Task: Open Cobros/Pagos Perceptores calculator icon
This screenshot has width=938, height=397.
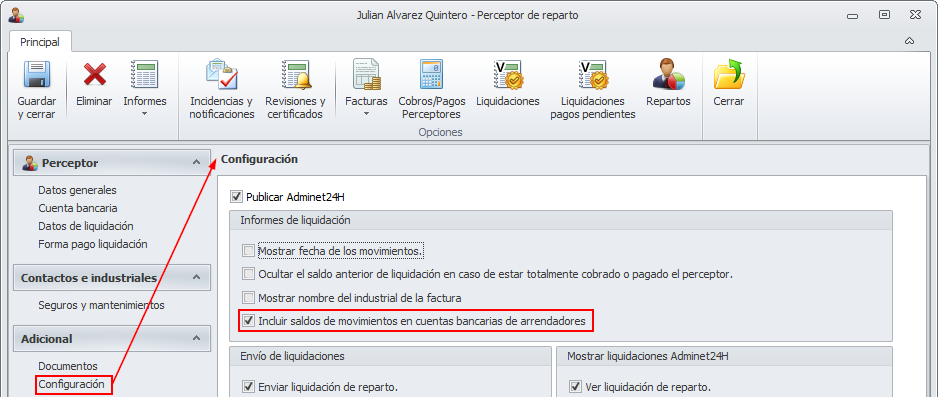Action: pyautogui.click(x=431, y=75)
